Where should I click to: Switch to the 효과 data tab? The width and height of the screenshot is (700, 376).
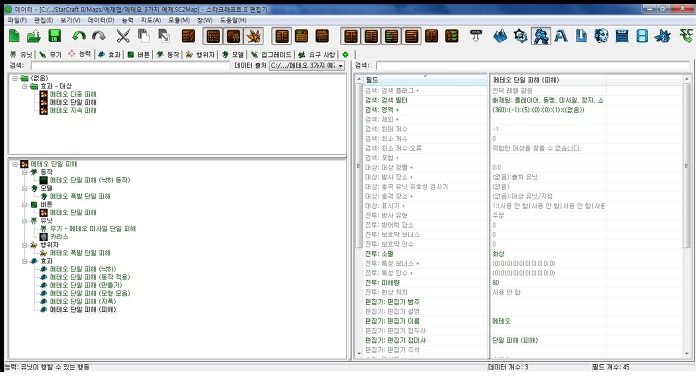(109, 54)
